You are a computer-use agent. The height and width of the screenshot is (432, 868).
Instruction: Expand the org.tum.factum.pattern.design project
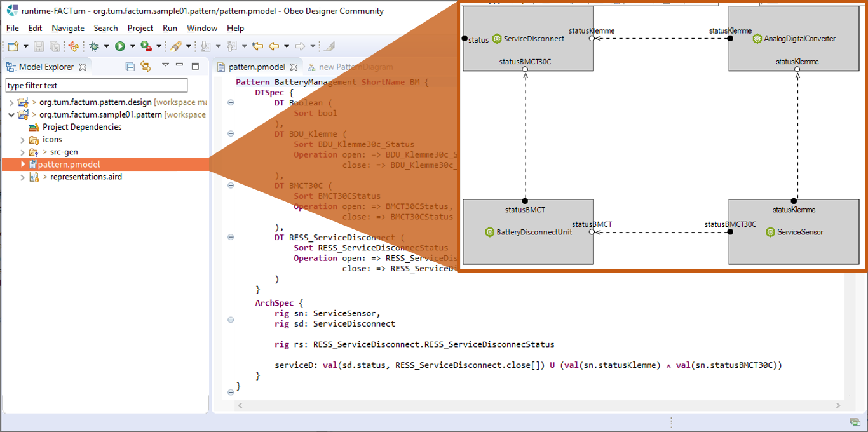pos(11,102)
